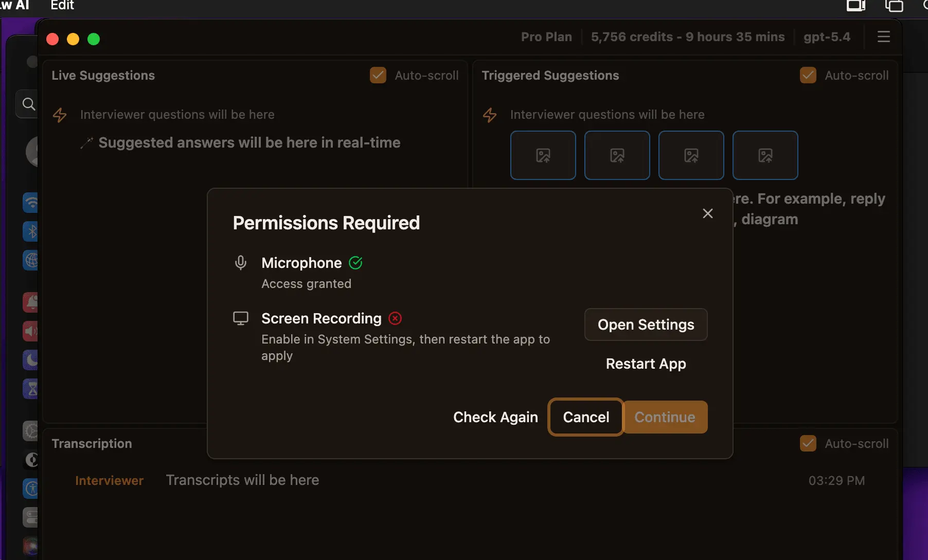Click the "03:29 PM" transcript timestamp
Viewport: 928px width, 560px height.
[836, 480]
